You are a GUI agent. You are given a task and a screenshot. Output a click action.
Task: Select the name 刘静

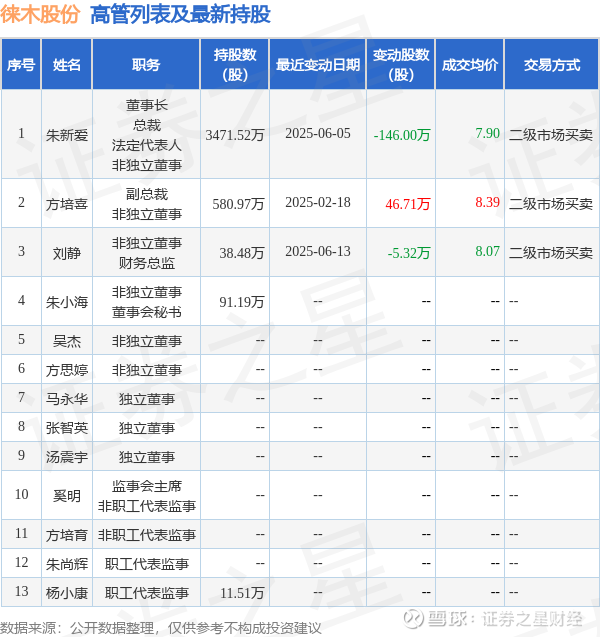tap(67, 253)
